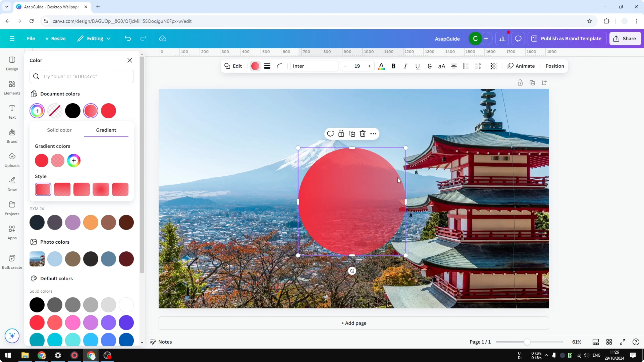
Task: Toggle underline formatting
Action: (x=418, y=66)
